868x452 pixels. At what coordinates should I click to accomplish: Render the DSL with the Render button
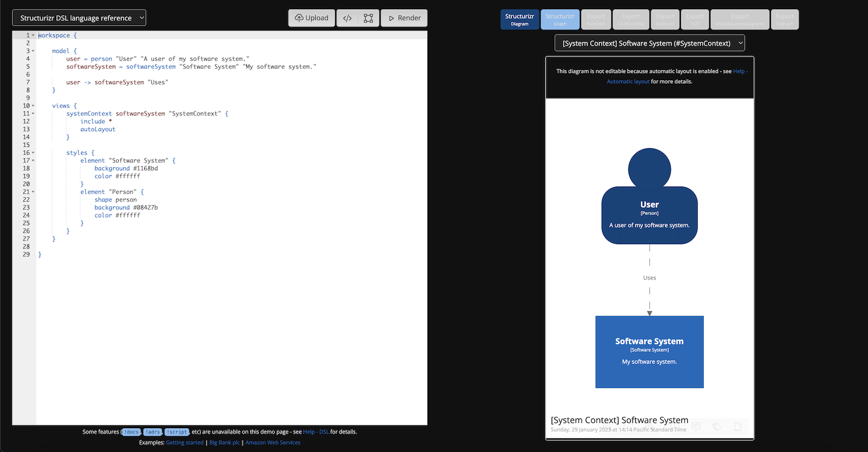coord(404,18)
